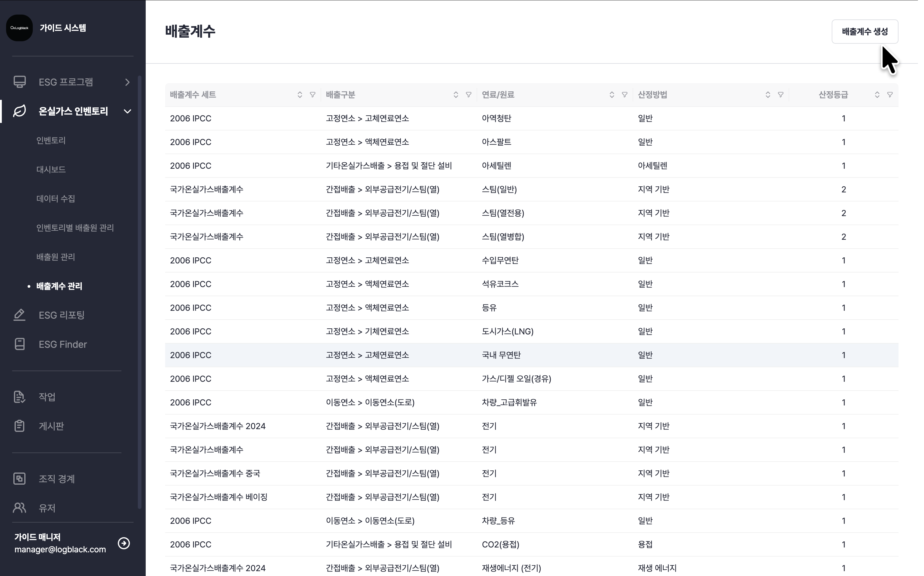The height and width of the screenshot is (576, 924).
Task: Click filter icon on 산정등급 column
Action: (890, 95)
